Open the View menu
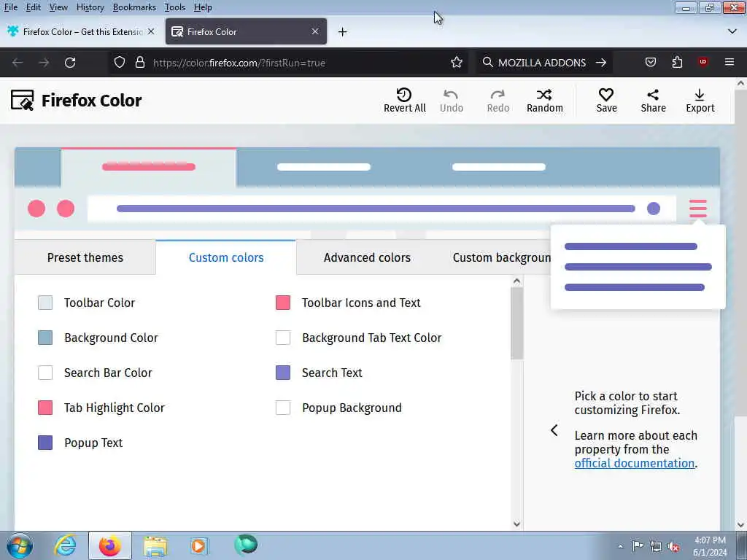Image resolution: width=747 pixels, height=560 pixels. click(x=58, y=7)
